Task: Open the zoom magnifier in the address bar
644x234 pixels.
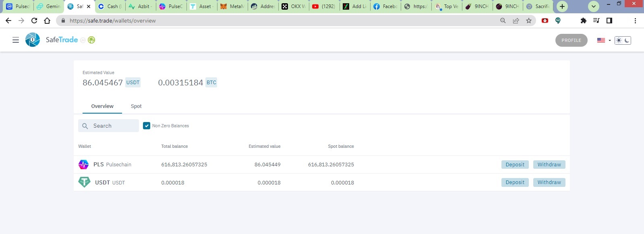Action: tap(503, 21)
